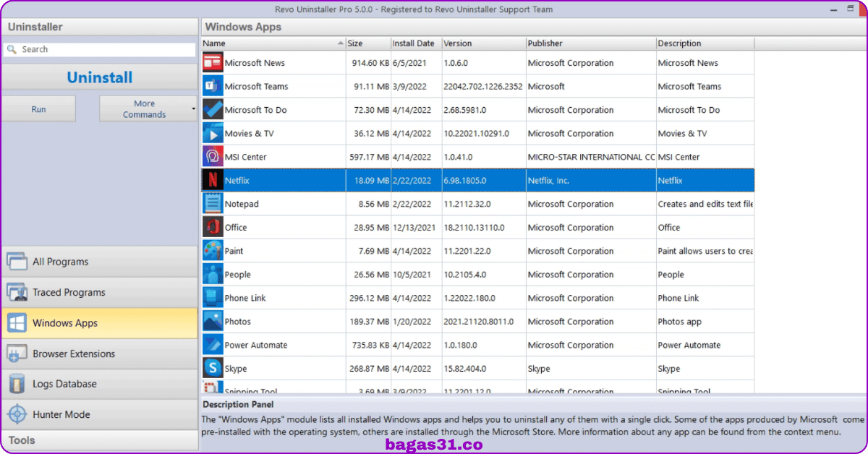Click the Skype app icon
868x454 pixels.
(x=213, y=368)
